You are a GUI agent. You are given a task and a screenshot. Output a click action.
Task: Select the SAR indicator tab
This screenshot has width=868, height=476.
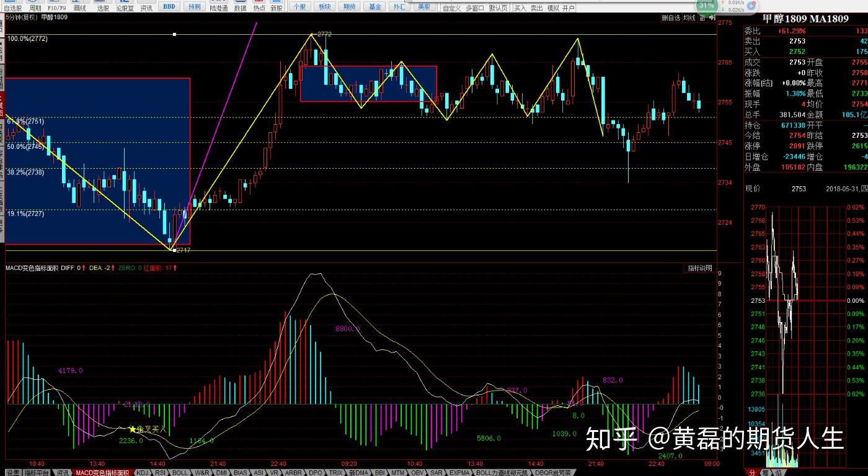[436, 472]
